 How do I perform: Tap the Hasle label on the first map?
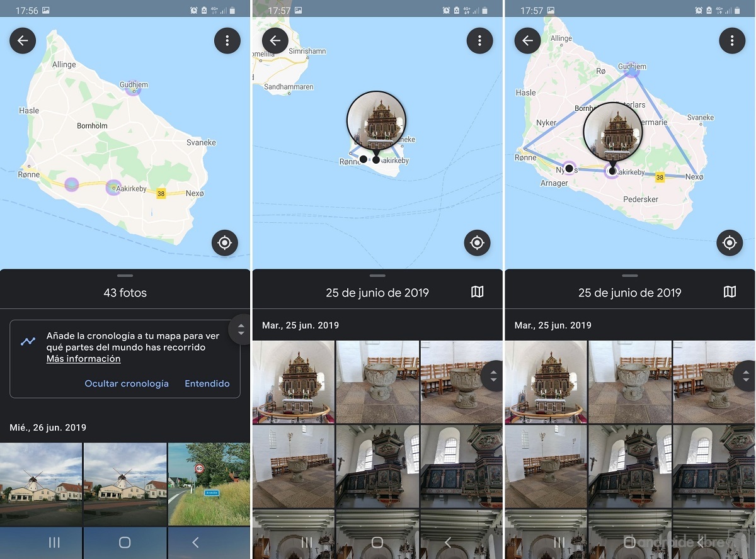(29, 111)
